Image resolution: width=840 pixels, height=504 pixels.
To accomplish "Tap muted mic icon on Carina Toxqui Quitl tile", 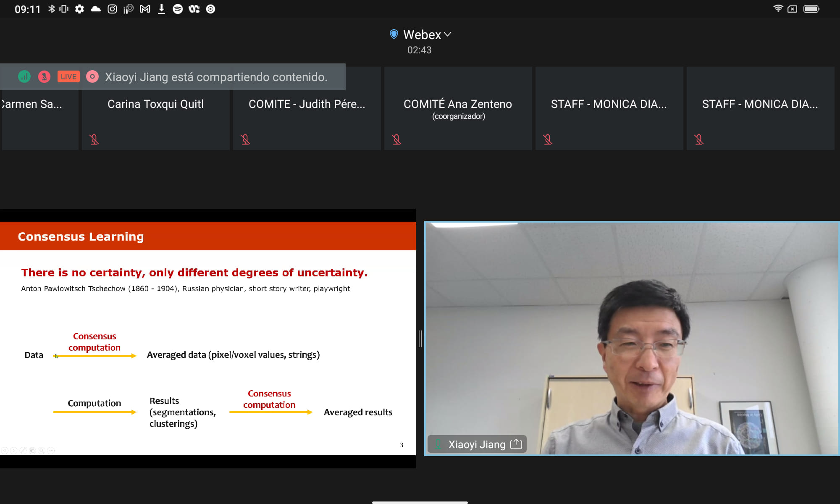I will (94, 139).
